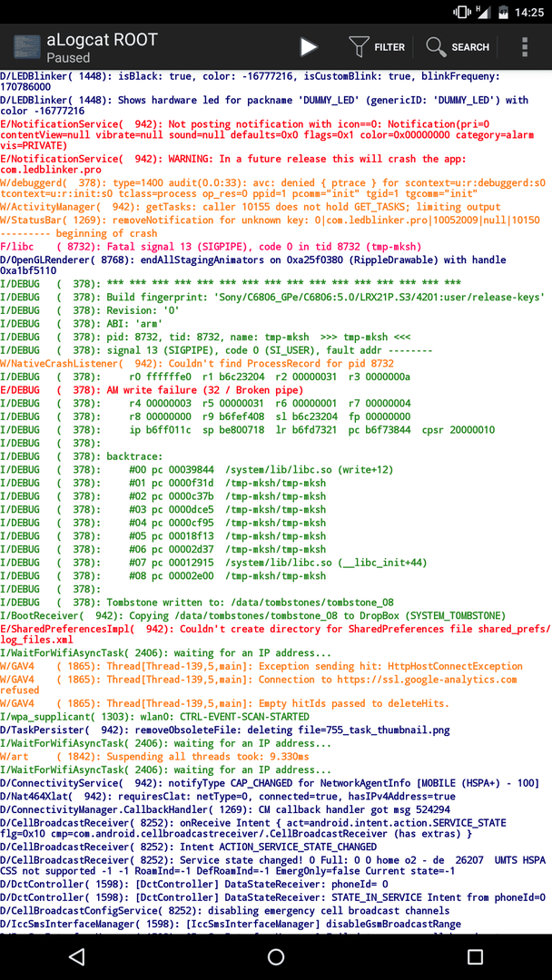This screenshot has height=980, width=552.
Task: Open the SEARCH function
Action: (x=458, y=47)
